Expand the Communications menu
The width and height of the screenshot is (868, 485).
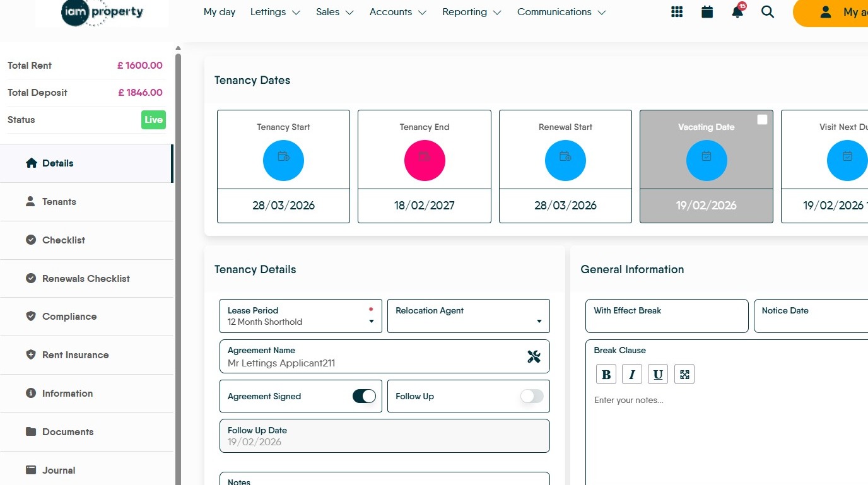[x=561, y=12]
